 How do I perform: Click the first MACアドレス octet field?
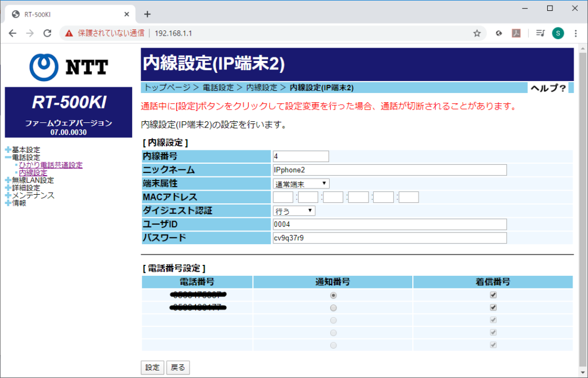283,197
